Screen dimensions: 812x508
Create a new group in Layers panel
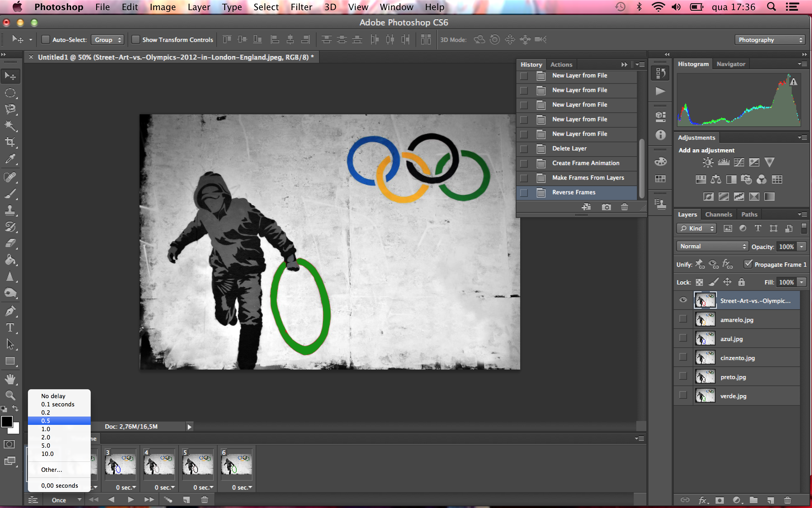click(x=754, y=500)
